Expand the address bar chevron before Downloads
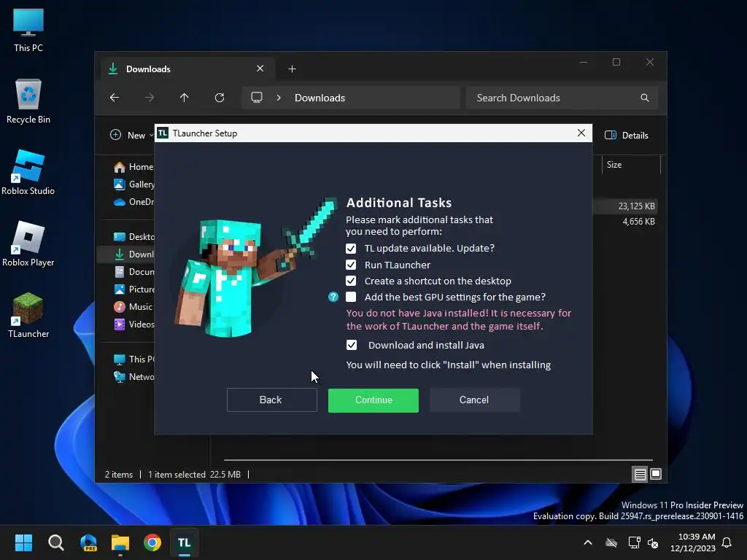Screen dimensions: 747x560 (279, 98)
